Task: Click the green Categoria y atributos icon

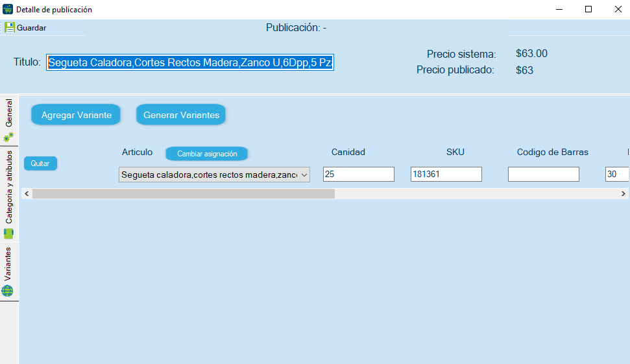Action: [x=8, y=234]
